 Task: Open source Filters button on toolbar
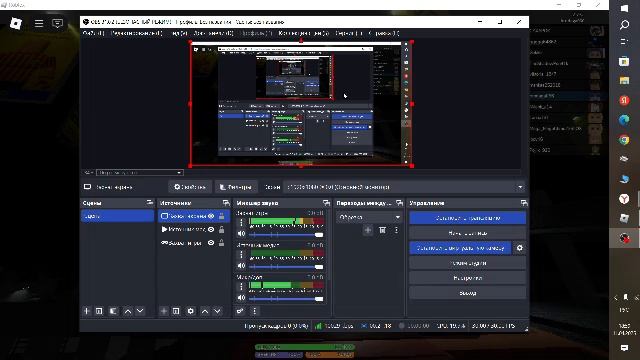(236, 187)
